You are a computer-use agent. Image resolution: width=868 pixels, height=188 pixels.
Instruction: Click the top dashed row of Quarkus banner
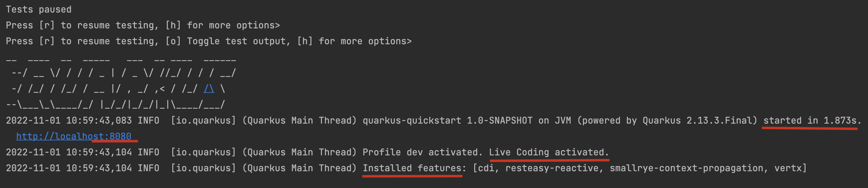pyautogui.click(x=121, y=60)
